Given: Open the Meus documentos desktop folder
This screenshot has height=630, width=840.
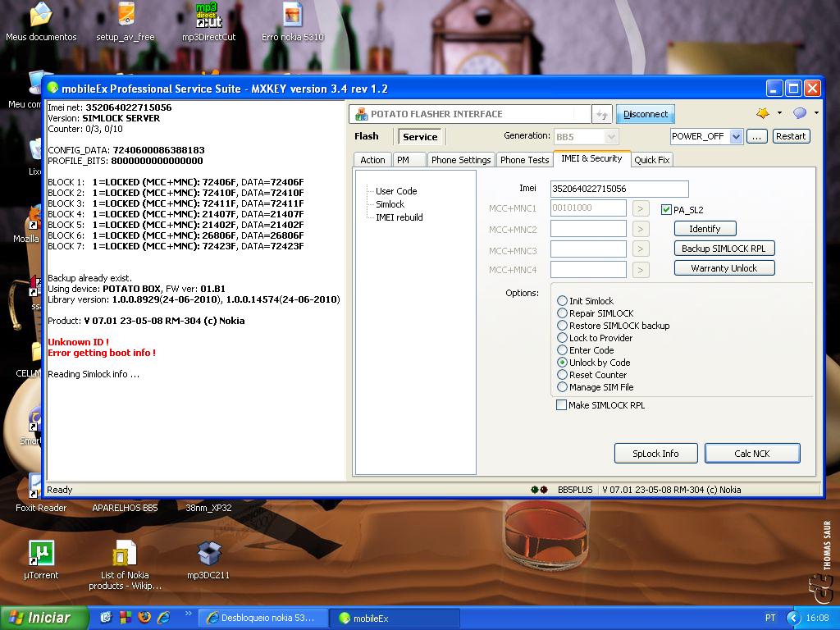Looking at the screenshot, I should click(41, 21).
